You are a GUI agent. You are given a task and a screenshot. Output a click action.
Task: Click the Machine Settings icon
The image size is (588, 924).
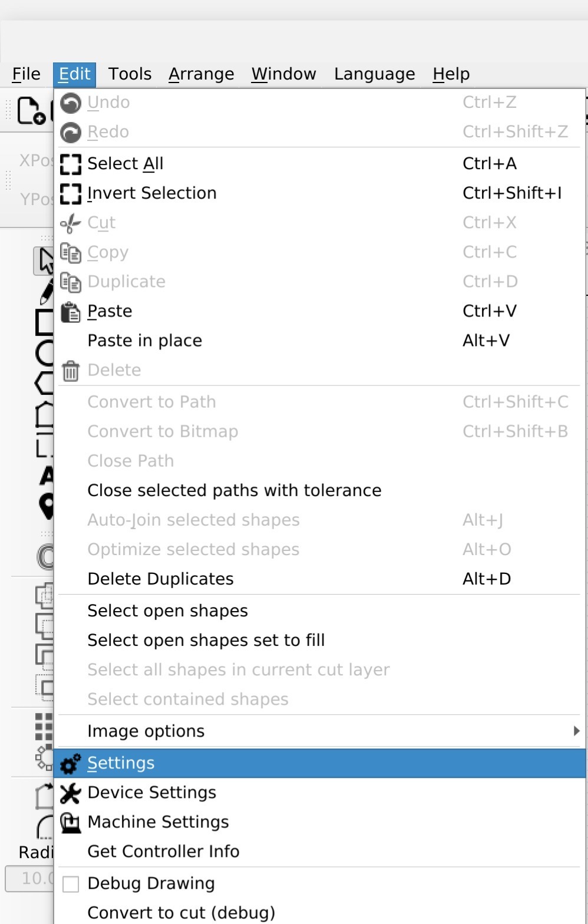tap(71, 822)
